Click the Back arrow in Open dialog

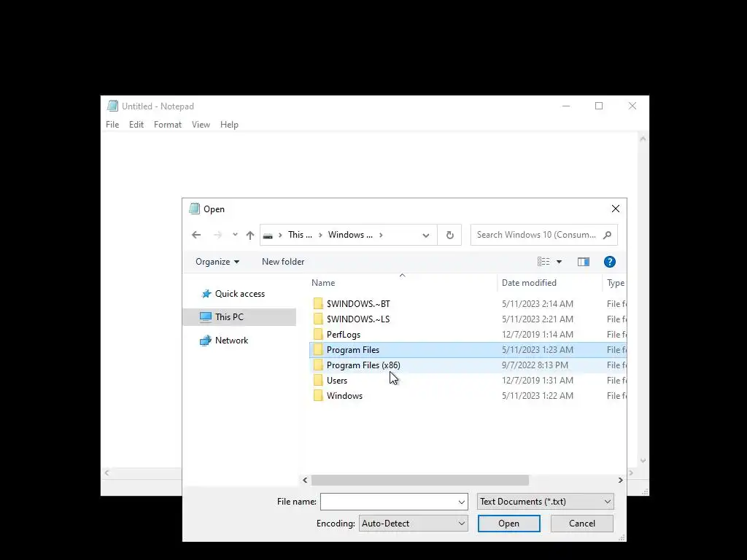pyautogui.click(x=196, y=235)
